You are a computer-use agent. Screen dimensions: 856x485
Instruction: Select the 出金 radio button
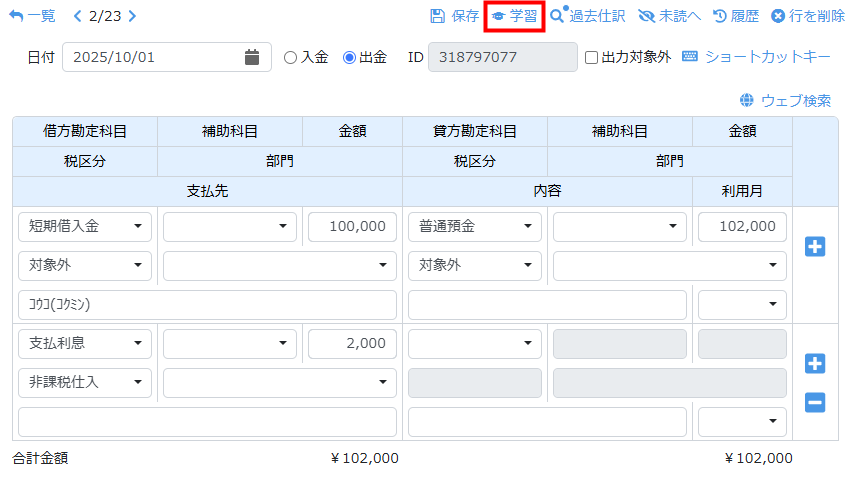[x=349, y=58]
